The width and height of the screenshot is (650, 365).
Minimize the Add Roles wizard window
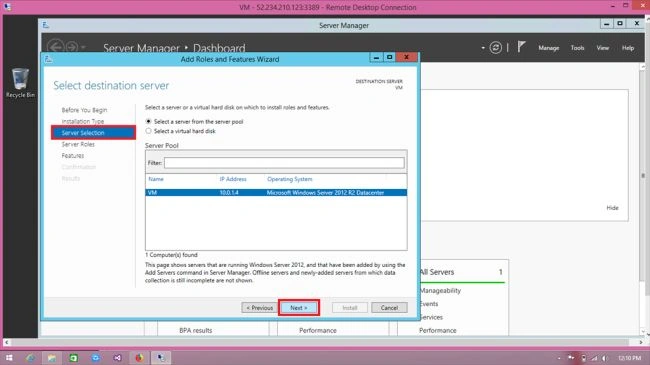(376, 57)
